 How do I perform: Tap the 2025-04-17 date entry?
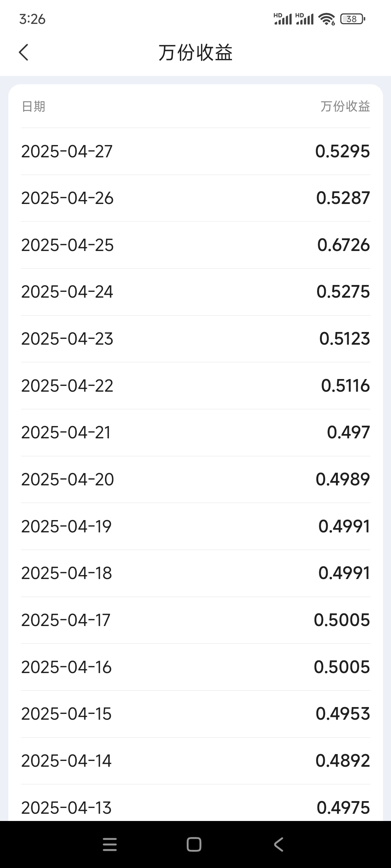[x=66, y=620]
